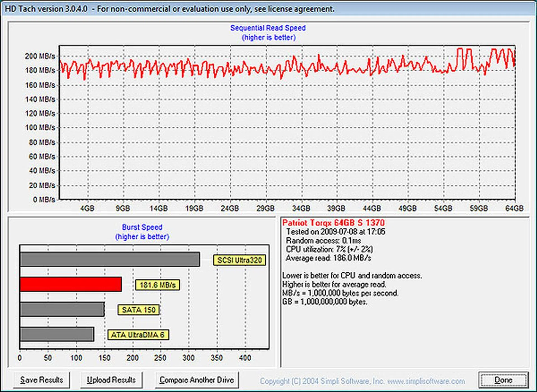Click the red 181.6 MB/s burst bar

[71, 284]
